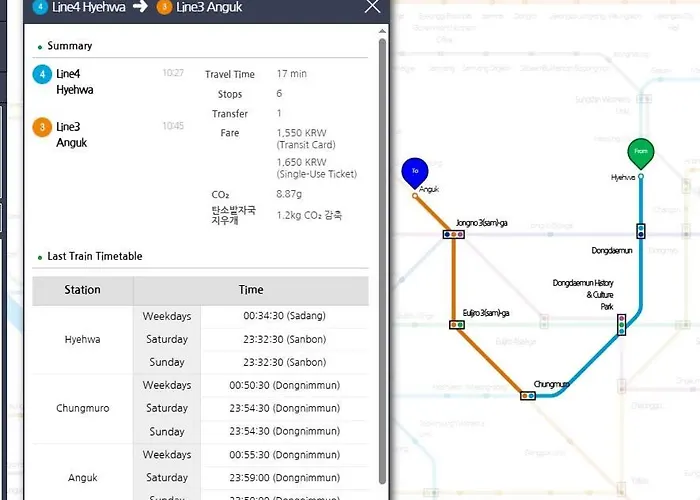This screenshot has width=700, height=500.
Task: Select the Line4 blue badge in Summary
Action: click(42, 74)
